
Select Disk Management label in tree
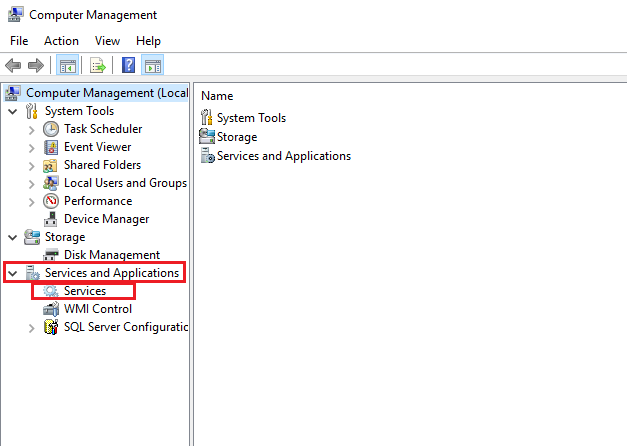click(x=112, y=255)
